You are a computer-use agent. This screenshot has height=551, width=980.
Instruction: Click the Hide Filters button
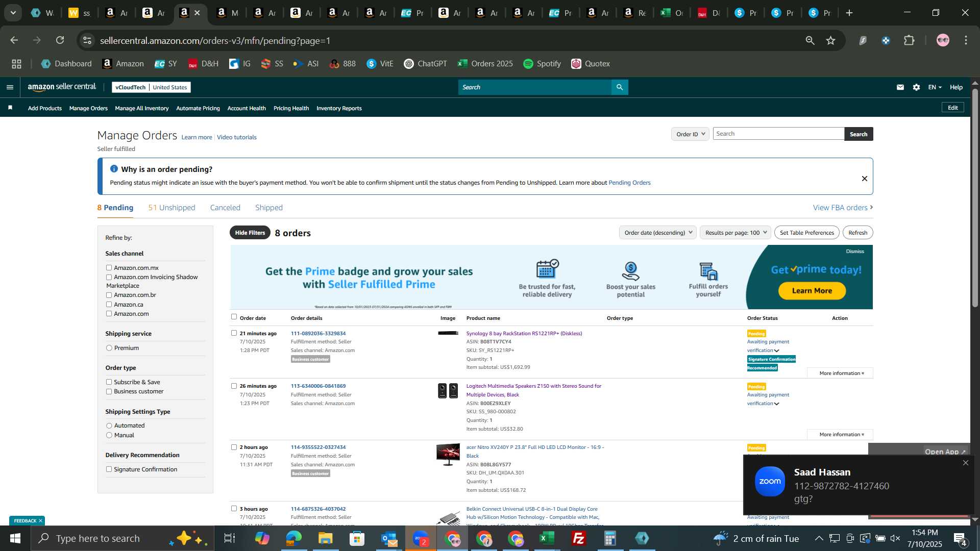click(x=250, y=233)
